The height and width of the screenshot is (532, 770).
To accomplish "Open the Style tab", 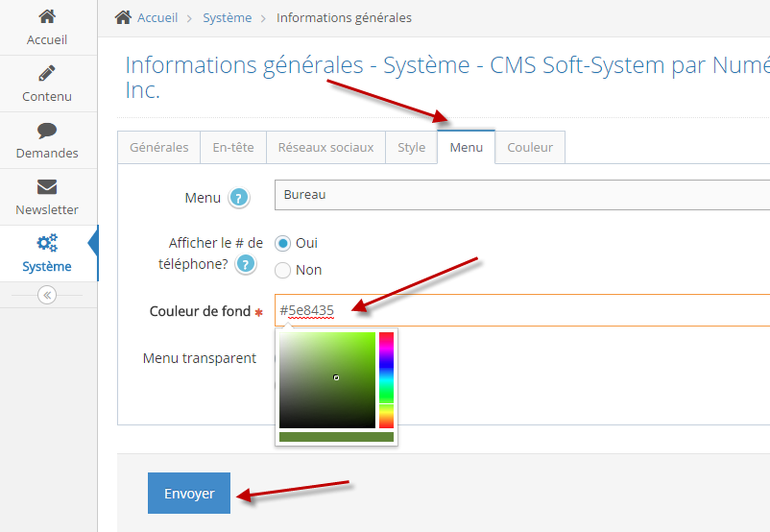I will click(x=411, y=147).
